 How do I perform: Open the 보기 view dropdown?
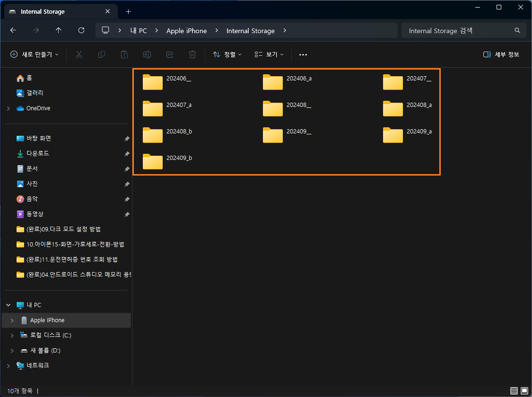coord(269,54)
